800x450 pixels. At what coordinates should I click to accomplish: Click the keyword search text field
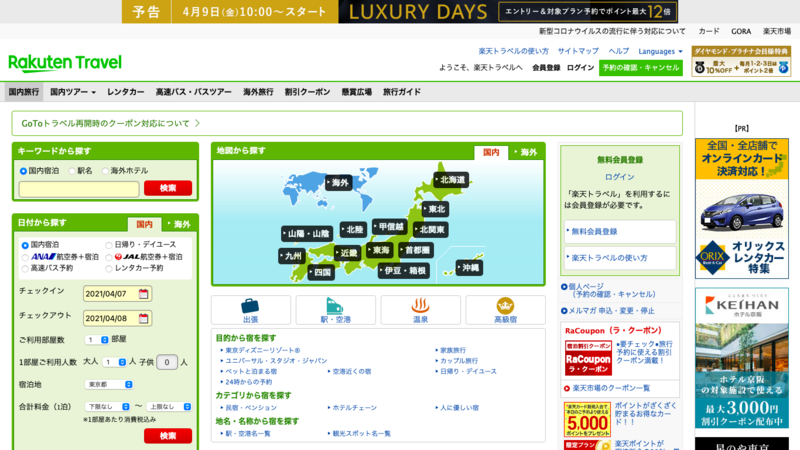79,189
